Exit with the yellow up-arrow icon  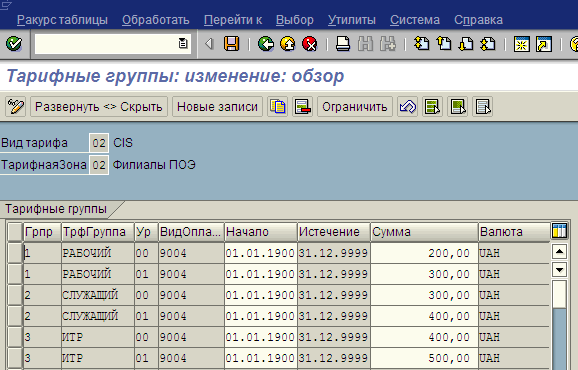[288, 44]
